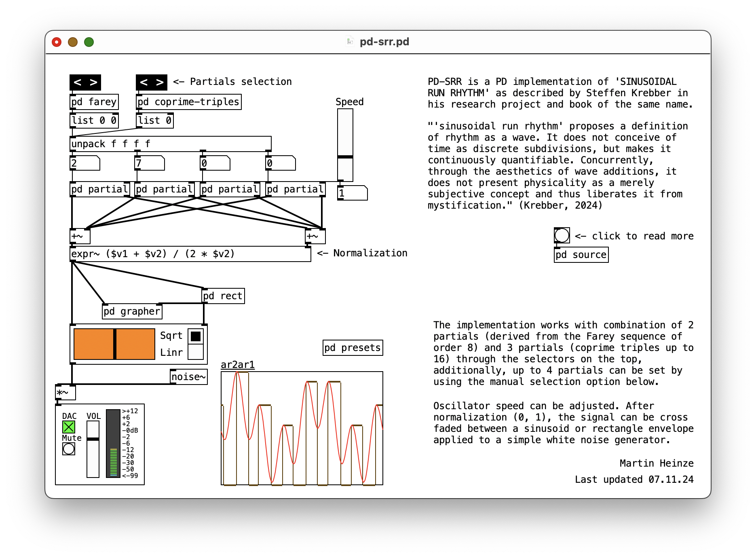Click the left arrow above pd coprime-triples
This screenshot has height=558, width=756.
(144, 82)
